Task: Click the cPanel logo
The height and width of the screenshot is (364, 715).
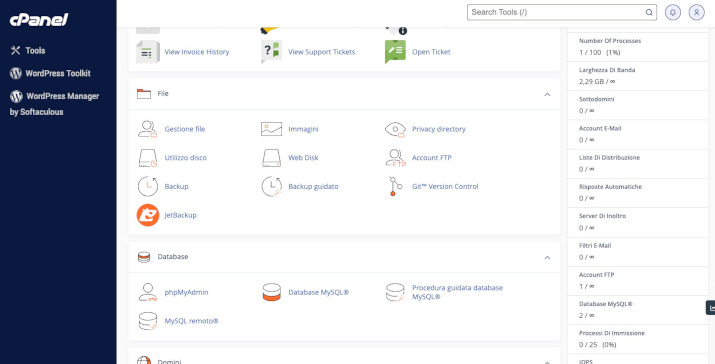Action: tap(39, 20)
